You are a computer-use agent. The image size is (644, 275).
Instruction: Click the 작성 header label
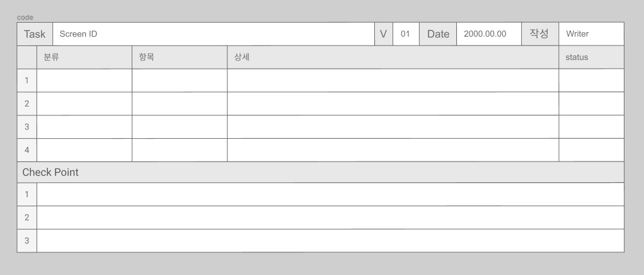tap(539, 33)
